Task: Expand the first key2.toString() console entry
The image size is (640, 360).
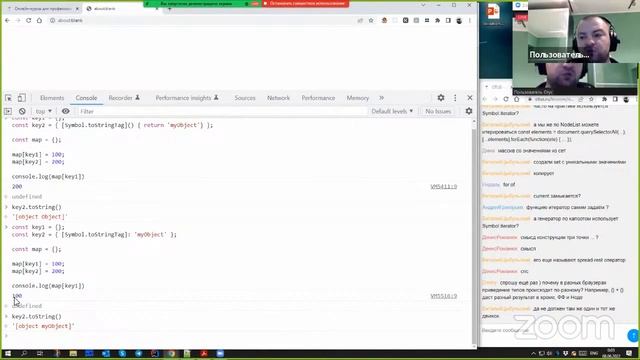Action: tap(6, 207)
